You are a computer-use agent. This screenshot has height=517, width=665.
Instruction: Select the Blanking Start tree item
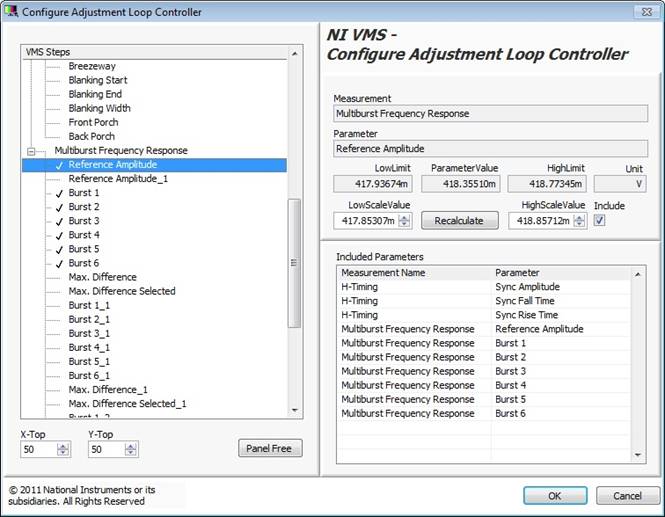pyautogui.click(x=98, y=80)
